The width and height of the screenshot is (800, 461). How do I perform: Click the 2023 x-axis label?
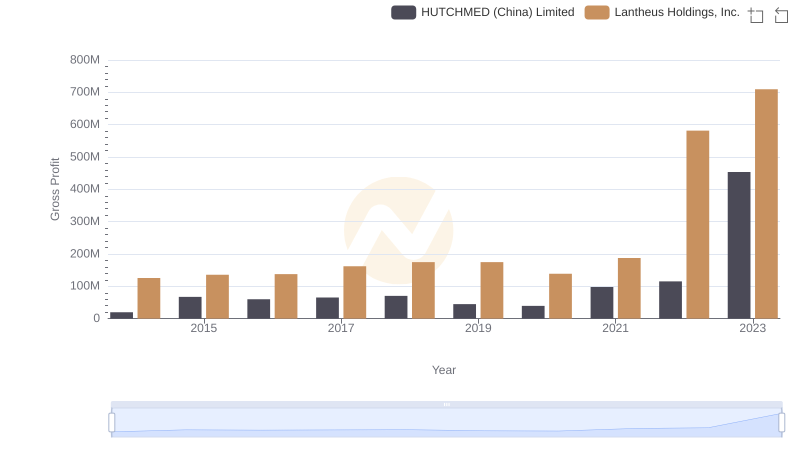pyautogui.click(x=753, y=328)
